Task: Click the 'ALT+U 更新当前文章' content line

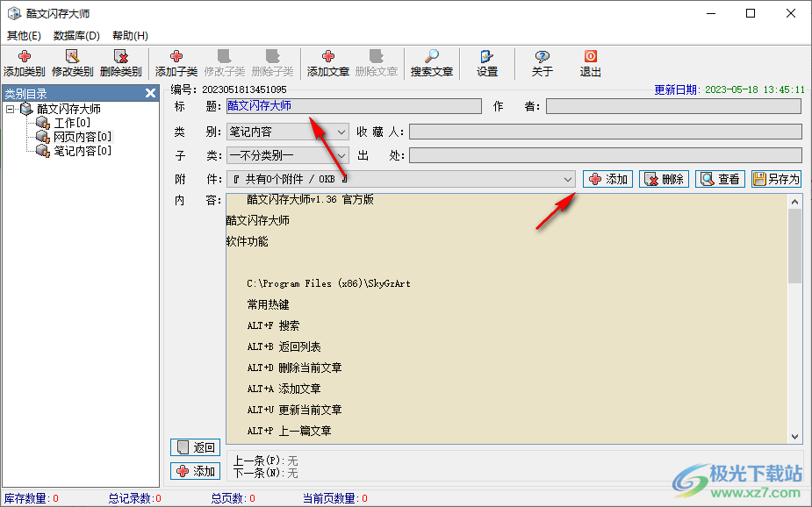Action: coord(295,410)
